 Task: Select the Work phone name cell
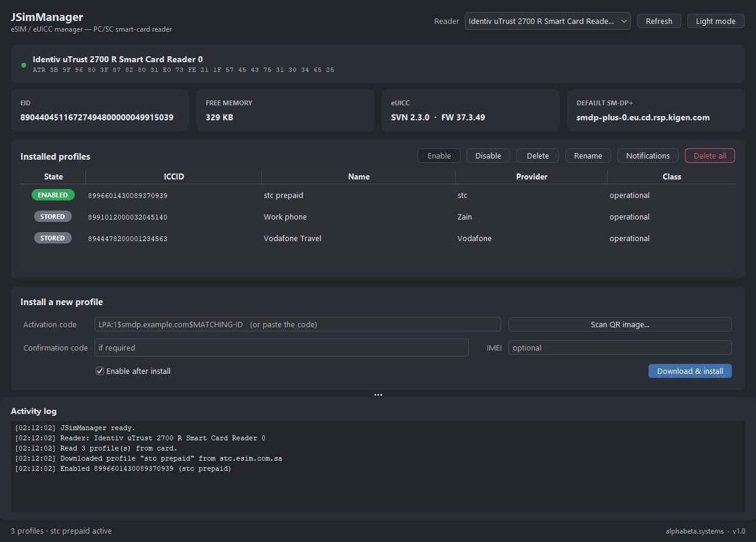(359, 217)
